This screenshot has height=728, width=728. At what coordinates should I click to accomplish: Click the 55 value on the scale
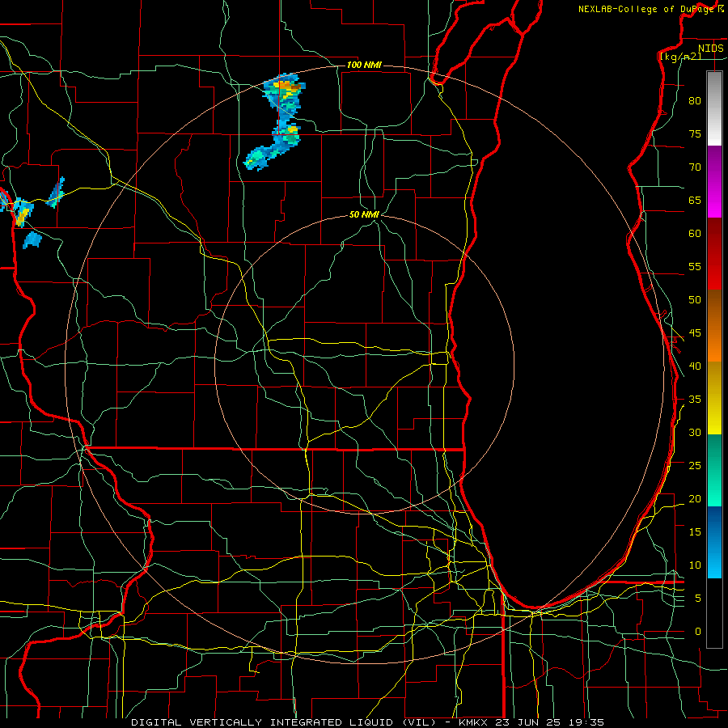click(x=695, y=266)
